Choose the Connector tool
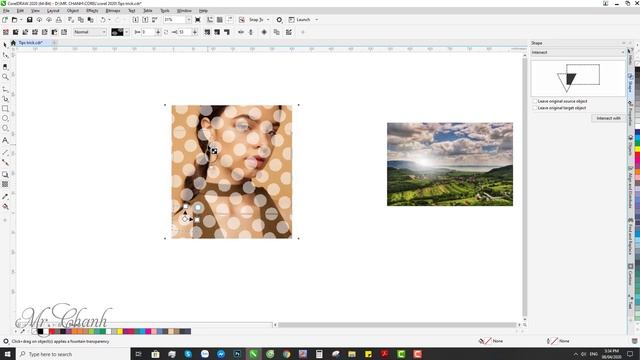This screenshot has height=360, width=640. 5,162
